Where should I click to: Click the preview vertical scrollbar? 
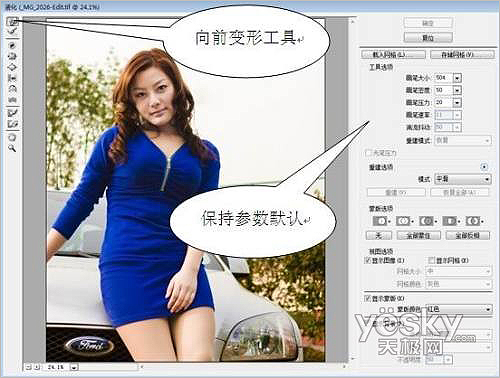click(352, 190)
